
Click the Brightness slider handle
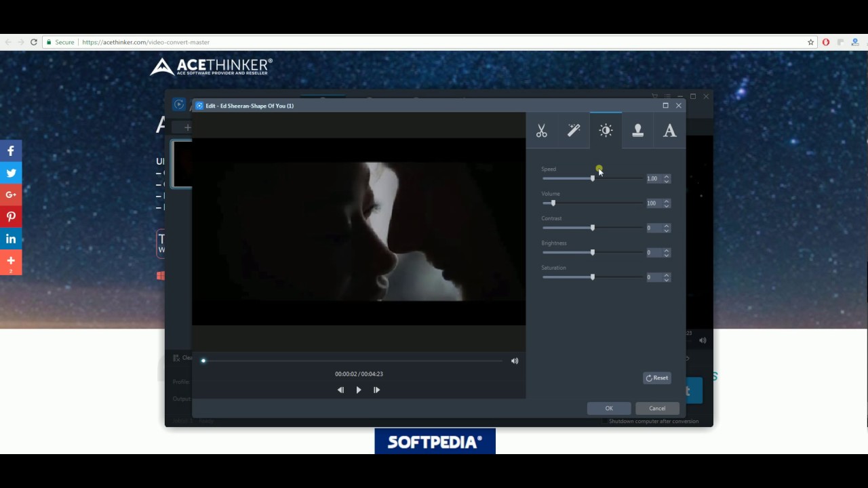tap(593, 252)
